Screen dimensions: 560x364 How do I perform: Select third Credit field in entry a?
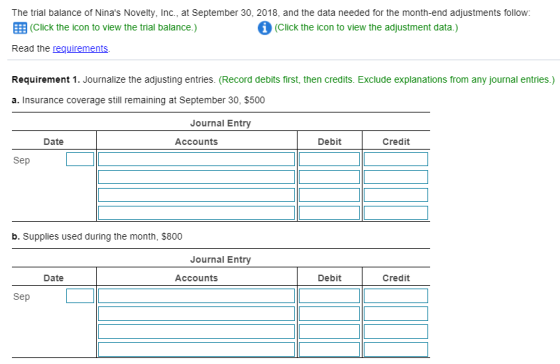396,195
